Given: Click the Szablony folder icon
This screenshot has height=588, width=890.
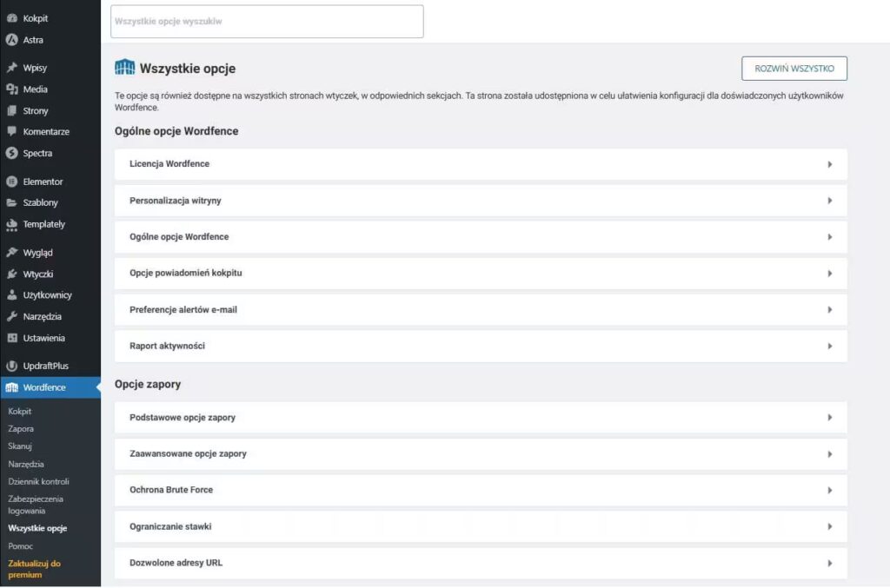Looking at the screenshot, I should click(x=12, y=202).
